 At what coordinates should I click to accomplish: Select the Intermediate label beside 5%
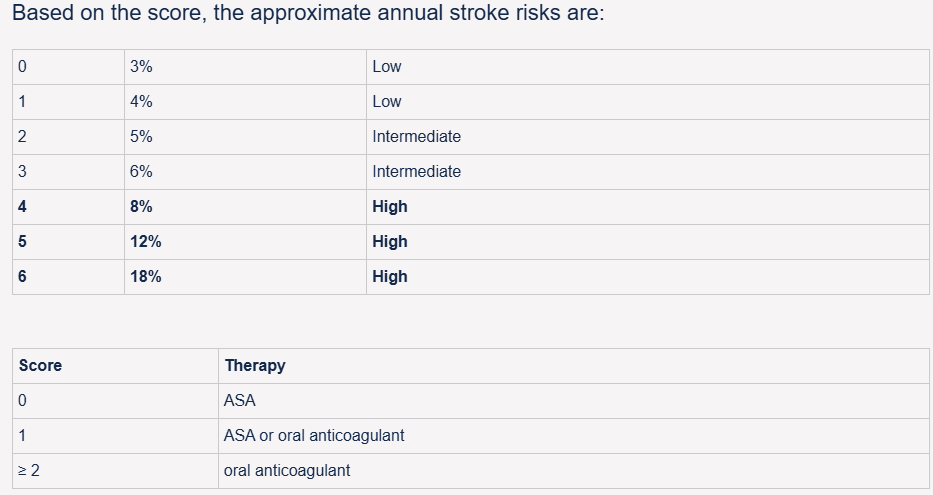click(x=417, y=136)
